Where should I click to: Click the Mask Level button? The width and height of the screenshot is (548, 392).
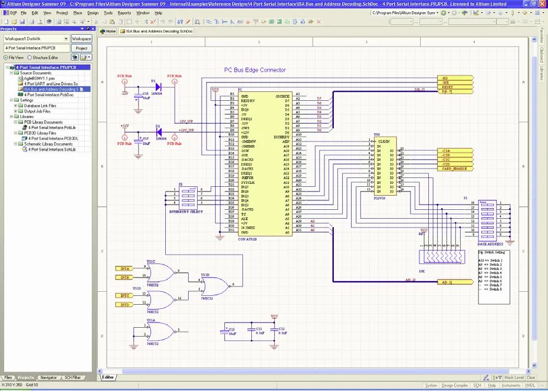pyautogui.click(x=514, y=377)
